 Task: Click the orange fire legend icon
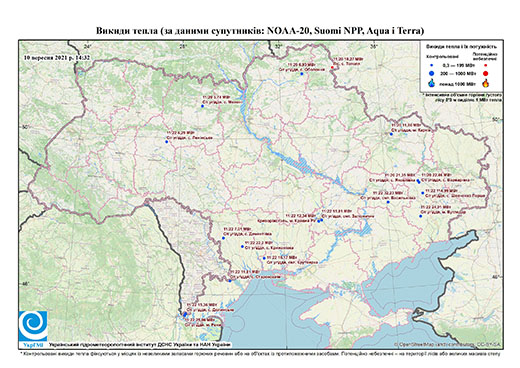click(x=485, y=83)
